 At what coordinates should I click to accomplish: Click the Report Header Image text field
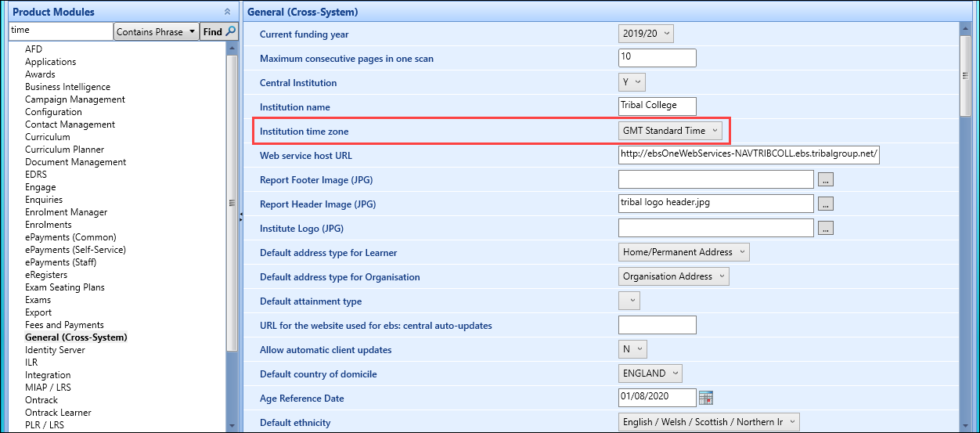716,204
